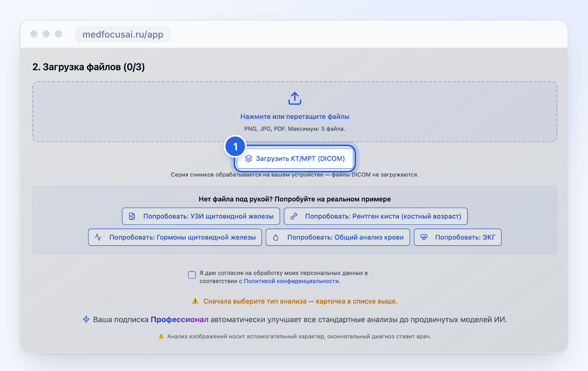The image size is (588, 371).
Task: Try the Рентген кисти (костный возраст) example
Action: pos(376,216)
